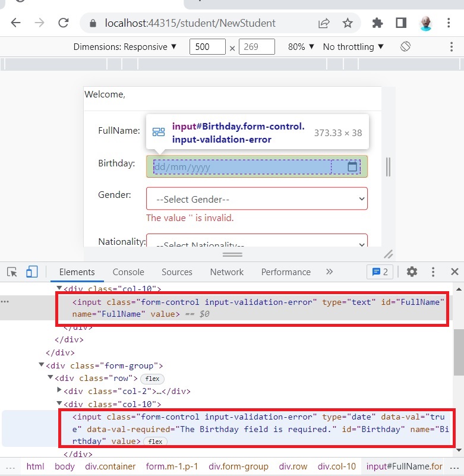
Task: Click the 'The value '' is invalid.' message
Action: (x=190, y=217)
